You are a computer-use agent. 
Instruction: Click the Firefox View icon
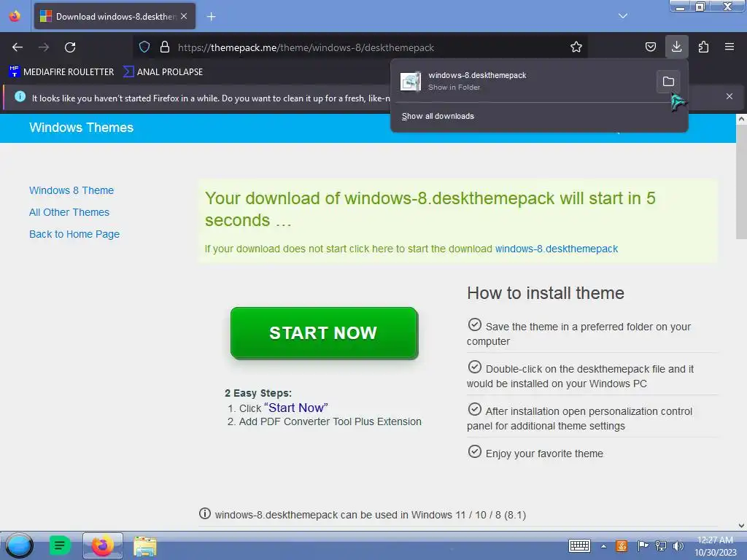15,16
